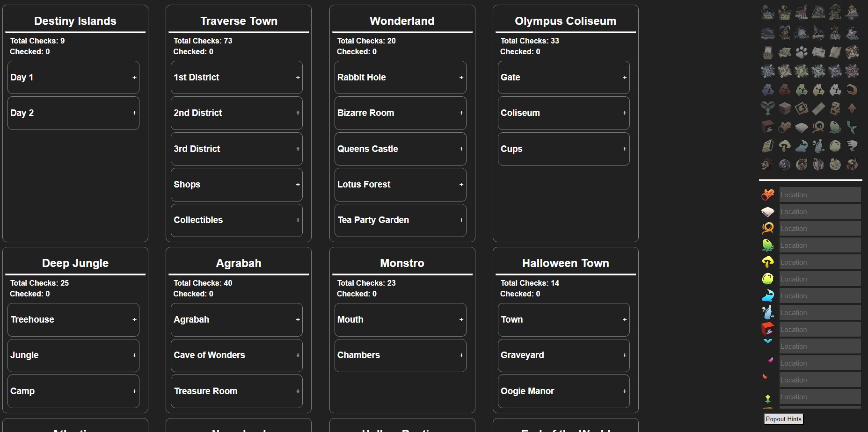Mark the Tinker Bell summon icon
Screen dimensions: 868x432
pyautogui.click(x=835, y=165)
